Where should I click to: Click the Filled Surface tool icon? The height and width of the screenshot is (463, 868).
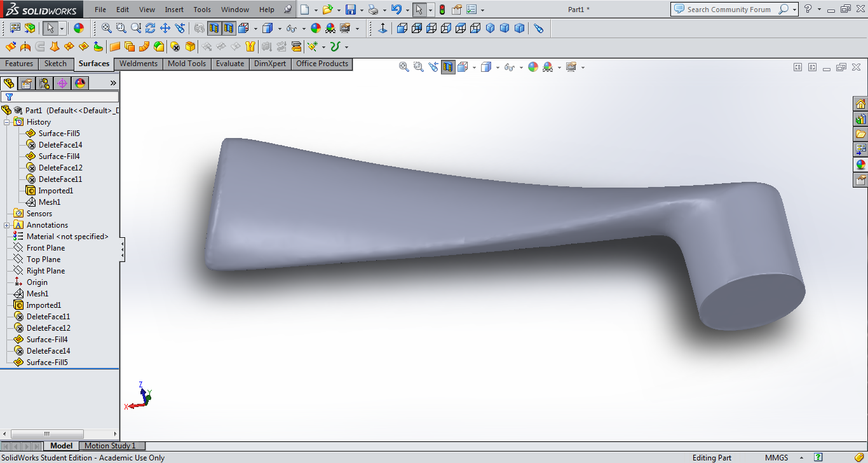(83, 46)
